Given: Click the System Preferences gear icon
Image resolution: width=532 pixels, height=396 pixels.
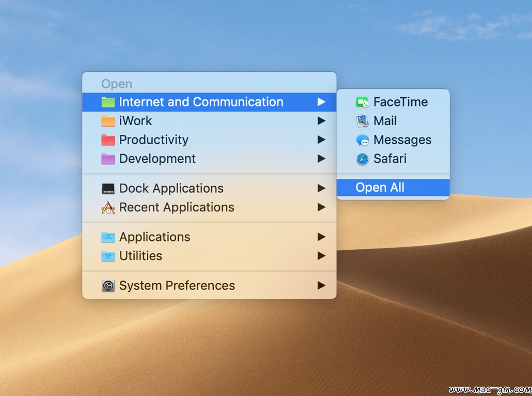Looking at the screenshot, I should tap(108, 286).
